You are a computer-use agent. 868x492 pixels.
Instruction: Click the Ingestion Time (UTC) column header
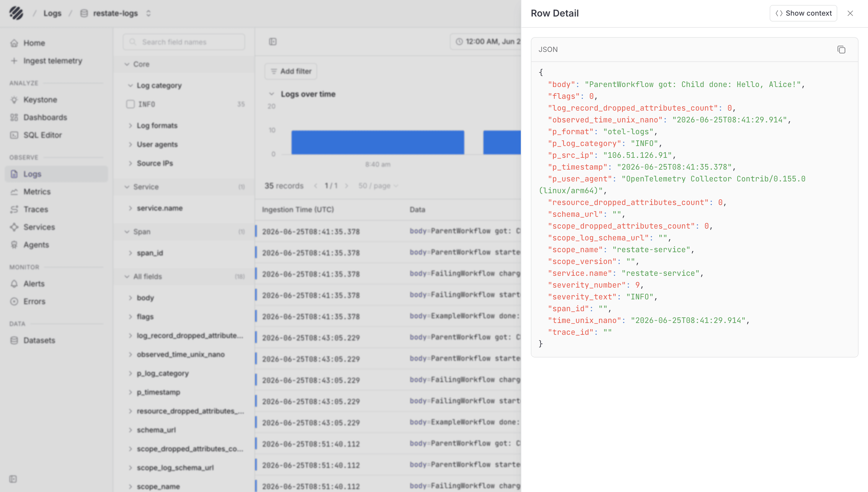click(298, 209)
